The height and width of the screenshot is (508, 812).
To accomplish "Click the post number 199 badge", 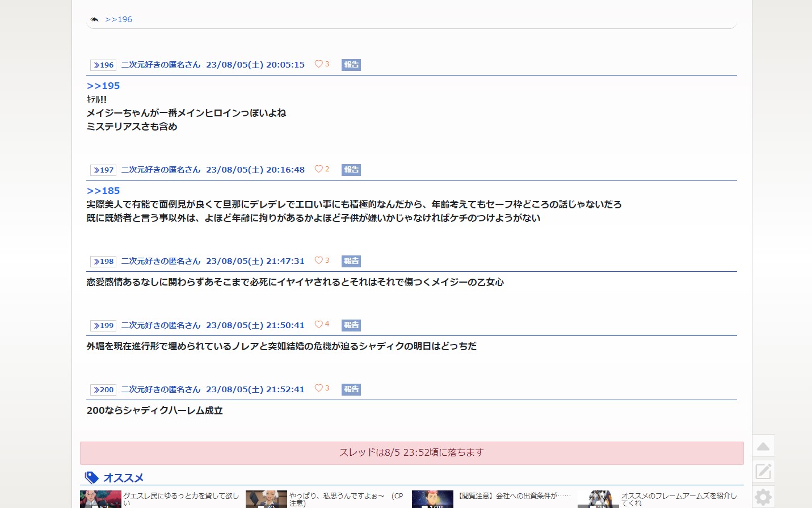I will pos(103,325).
